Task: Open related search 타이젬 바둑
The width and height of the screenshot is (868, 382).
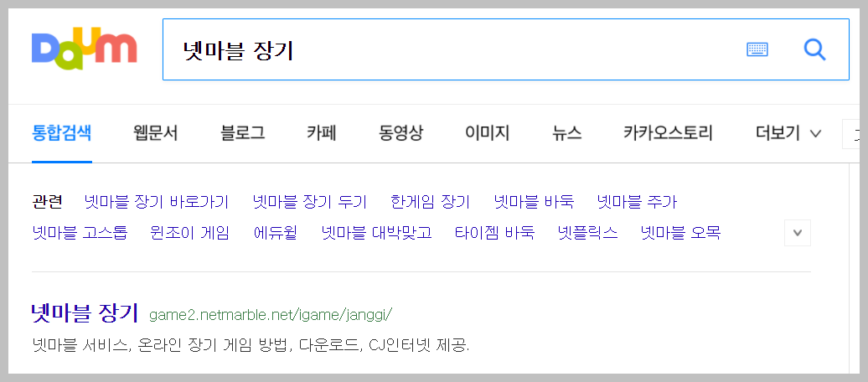Action: coord(495,233)
